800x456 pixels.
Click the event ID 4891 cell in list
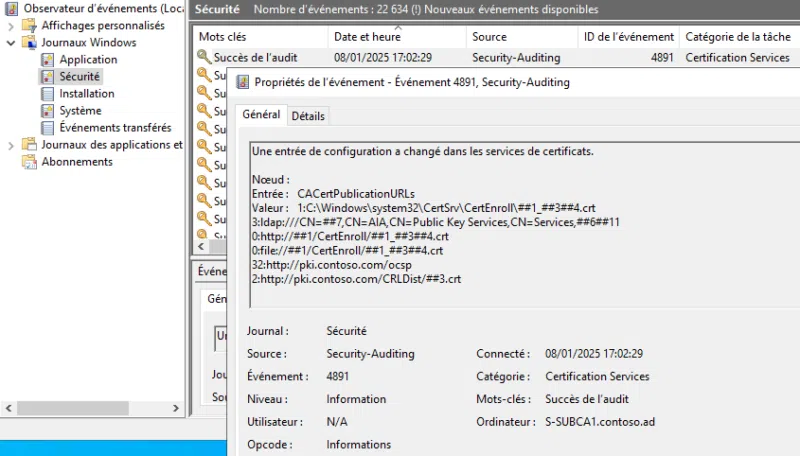(x=662, y=58)
